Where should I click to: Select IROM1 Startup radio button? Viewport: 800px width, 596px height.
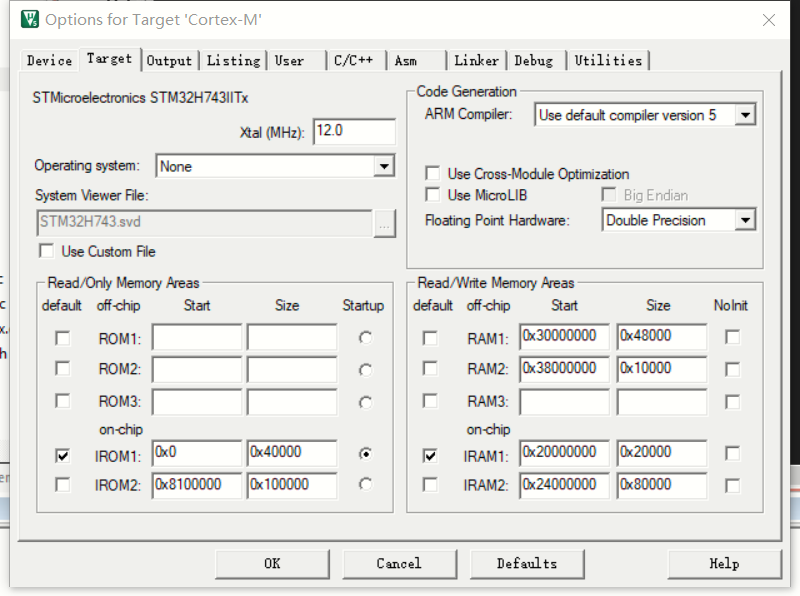[x=365, y=454]
